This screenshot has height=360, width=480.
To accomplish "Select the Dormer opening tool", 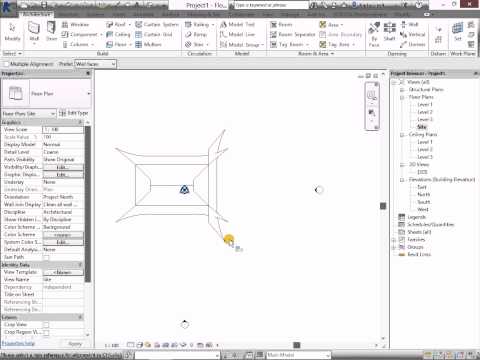I will [412, 44].
